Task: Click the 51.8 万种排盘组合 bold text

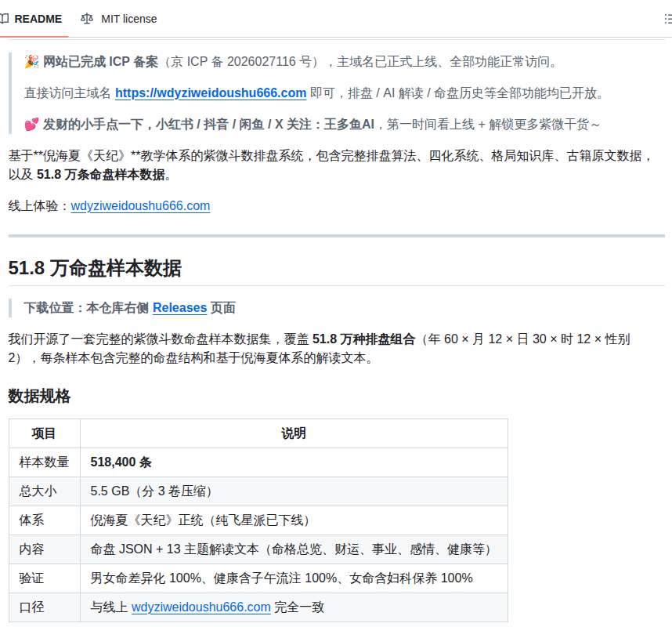Action: coord(363,339)
